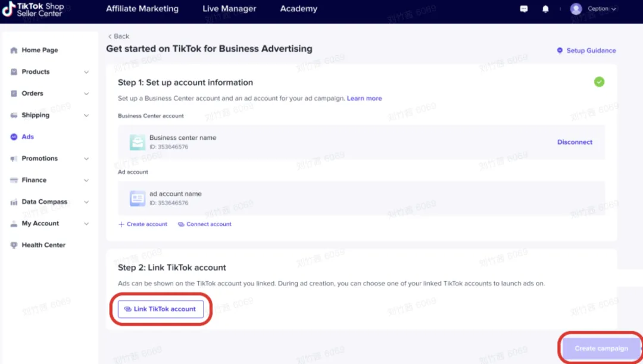Click the Ads sidebar icon
Screen dimensions: 643x364
click(14, 137)
